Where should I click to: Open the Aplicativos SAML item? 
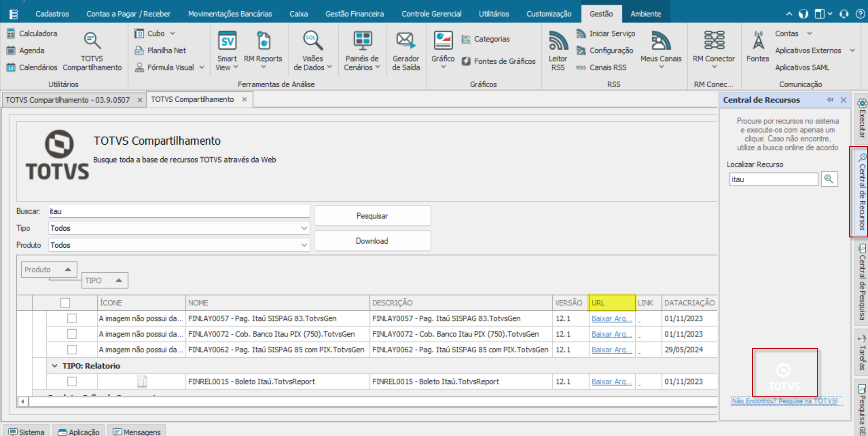[x=802, y=67]
